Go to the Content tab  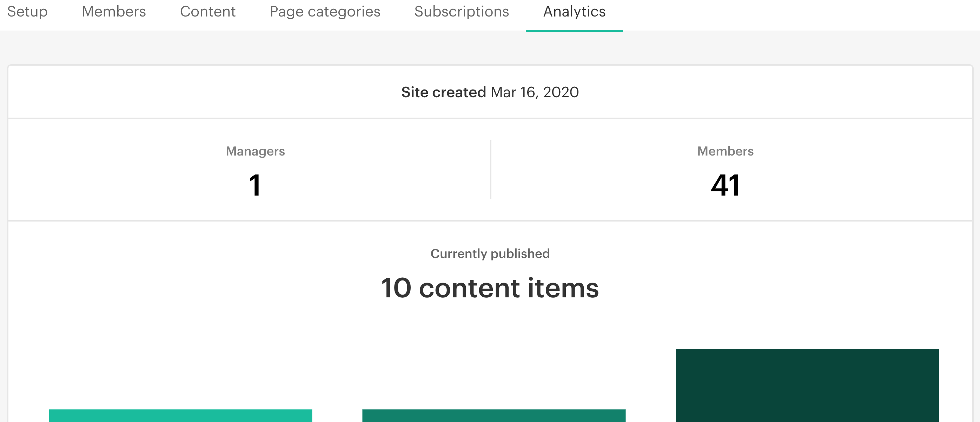[x=208, y=12]
